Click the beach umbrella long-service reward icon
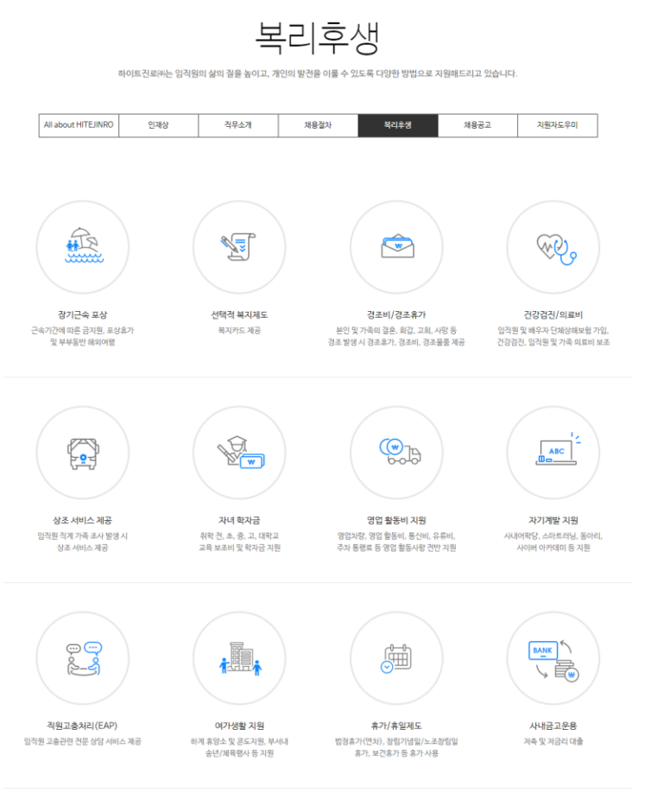Viewport: 663px width, 812px height. click(x=82, y=246)
